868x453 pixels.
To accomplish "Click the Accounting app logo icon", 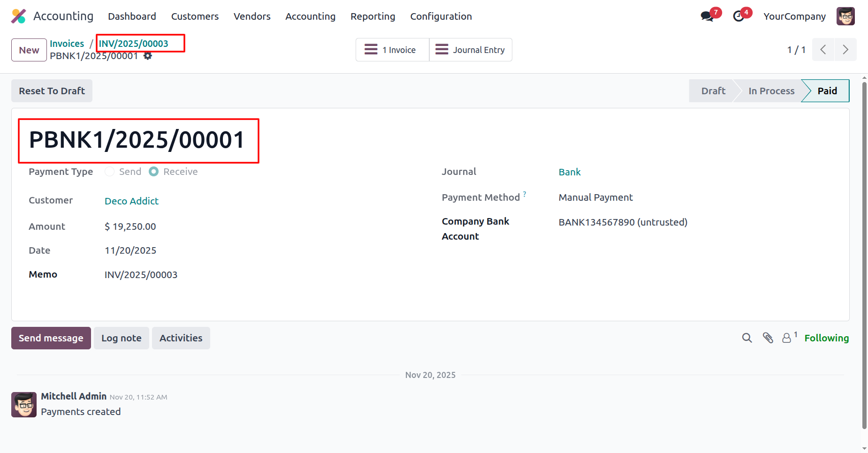I will click(x=19, y=16).
